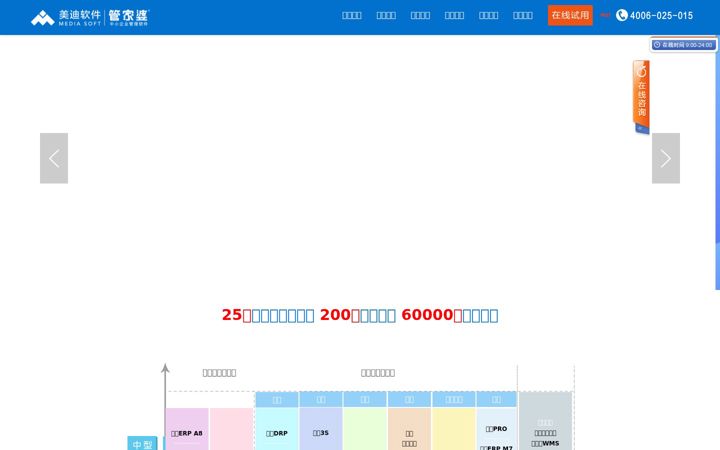Go to the previous carousel slide
Image resolution: width=720 pixels, height=450 pixels.
coord(54,158)
